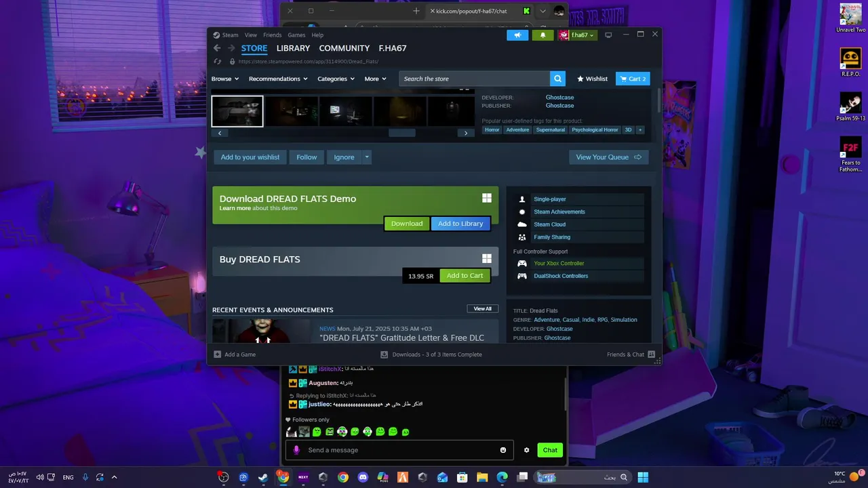868x488 pixels.
Task: Select the first highlighted screenshot thumbnail
Action: tap(237, 111)
